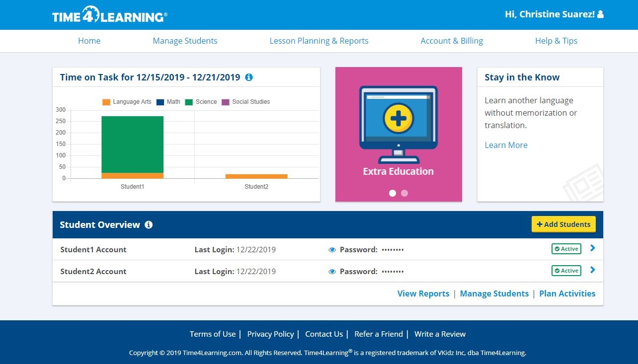Expand Student2 Account row with chevron arrow
The height and width of the screenshot is (364, 638).
(x=592, y=270)
